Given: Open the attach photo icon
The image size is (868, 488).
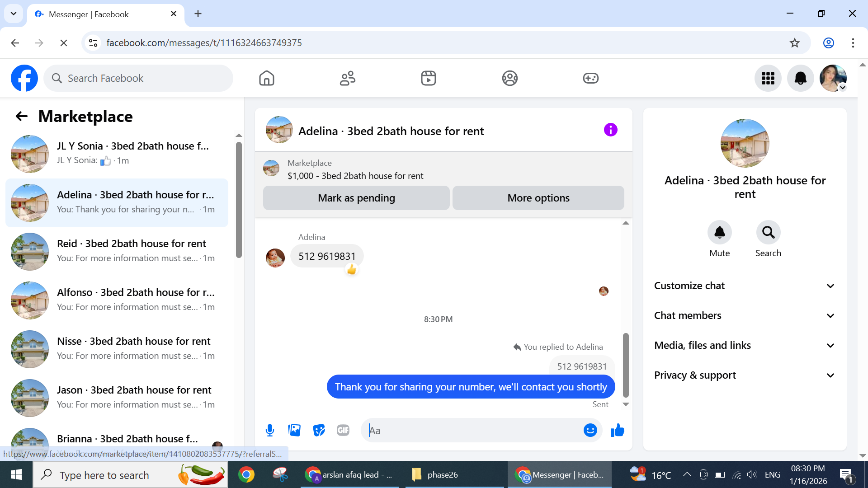Looking at the screenshot, I should click(294, 430).
